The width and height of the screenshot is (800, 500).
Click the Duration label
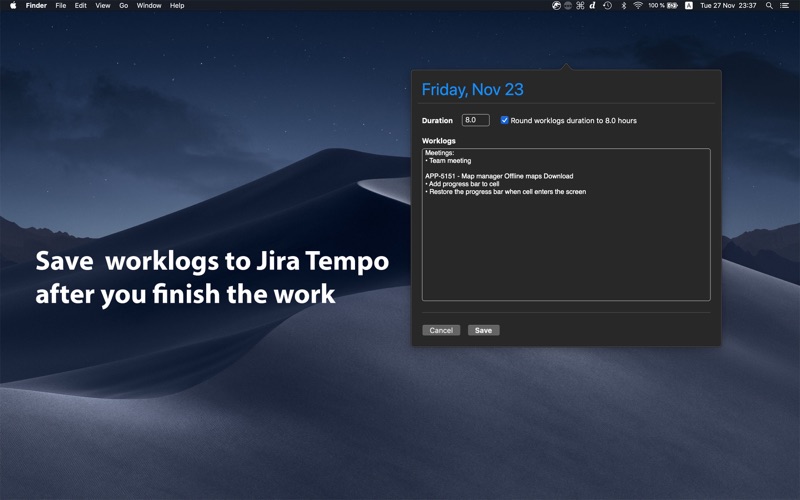click(x=437, y=121)
